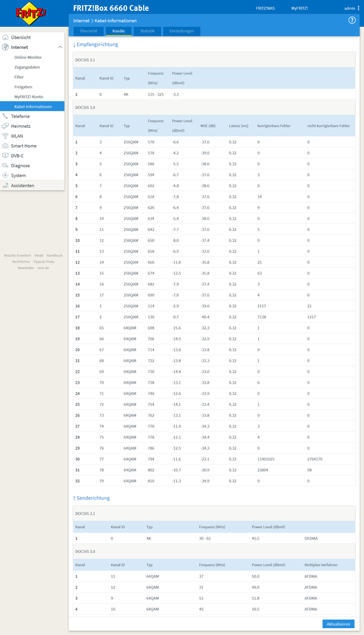Image resolution: width=364 pixels, height=635 pixels.
Task: Open the FRITZ!NAS link
Action: (x=265, y=8)
